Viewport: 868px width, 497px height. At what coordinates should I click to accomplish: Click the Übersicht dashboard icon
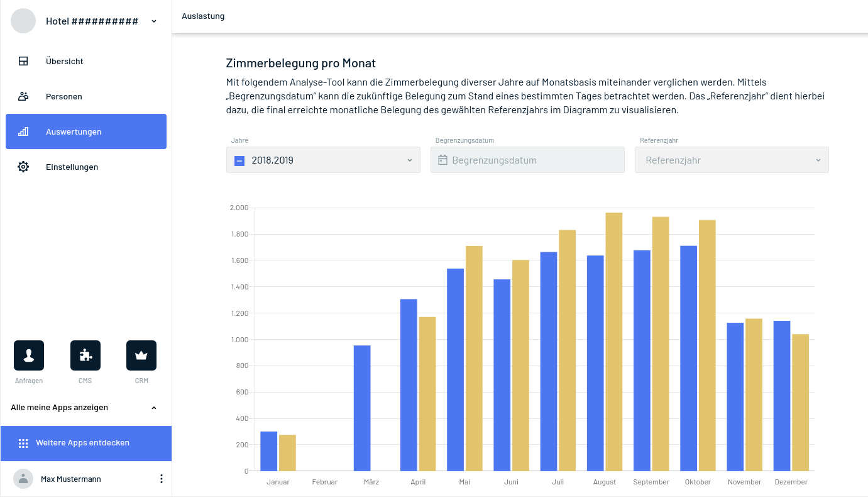[x=23, y=62]
